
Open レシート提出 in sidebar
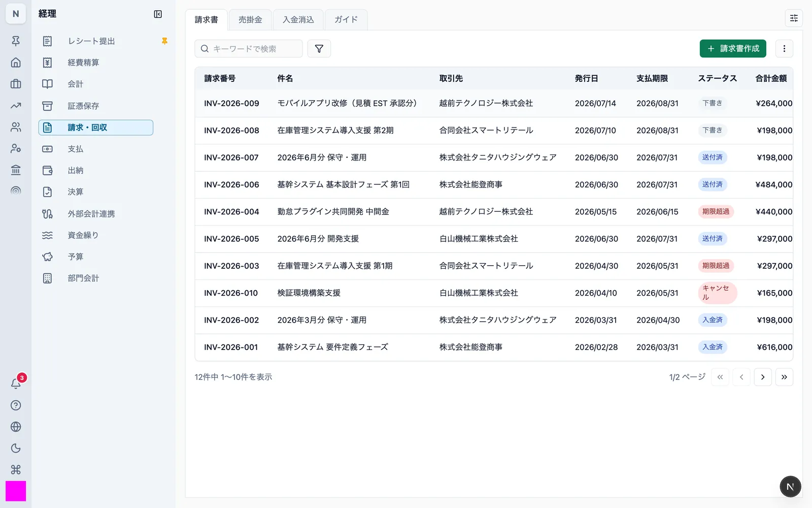96,41
